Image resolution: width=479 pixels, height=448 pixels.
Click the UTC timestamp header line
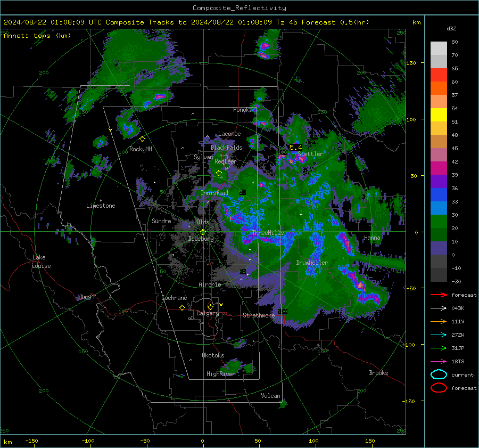point(186,22)
